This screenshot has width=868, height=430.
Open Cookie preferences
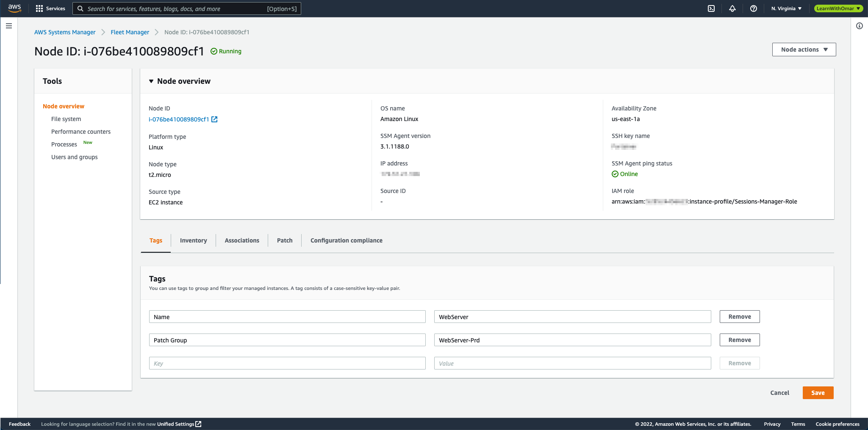pyautogui.click(x=837, y=424)
